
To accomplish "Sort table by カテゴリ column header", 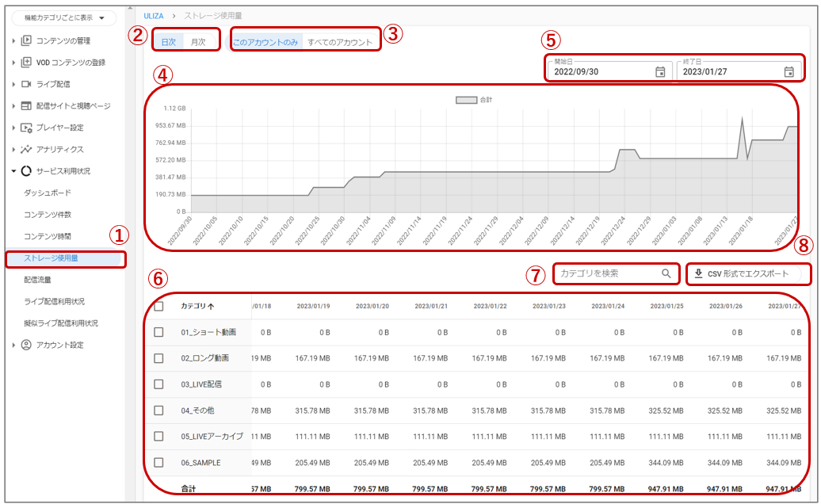I will tap(197, 306).
